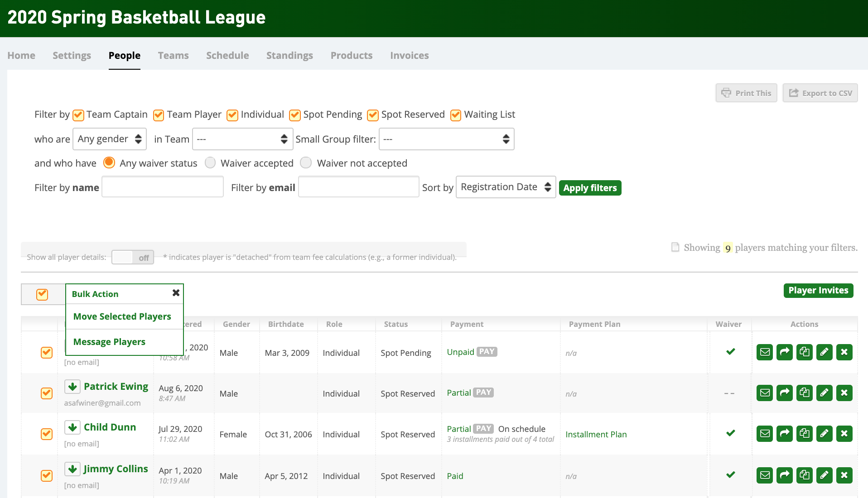
Task: Export list to CSV
Action: point(820,93)
